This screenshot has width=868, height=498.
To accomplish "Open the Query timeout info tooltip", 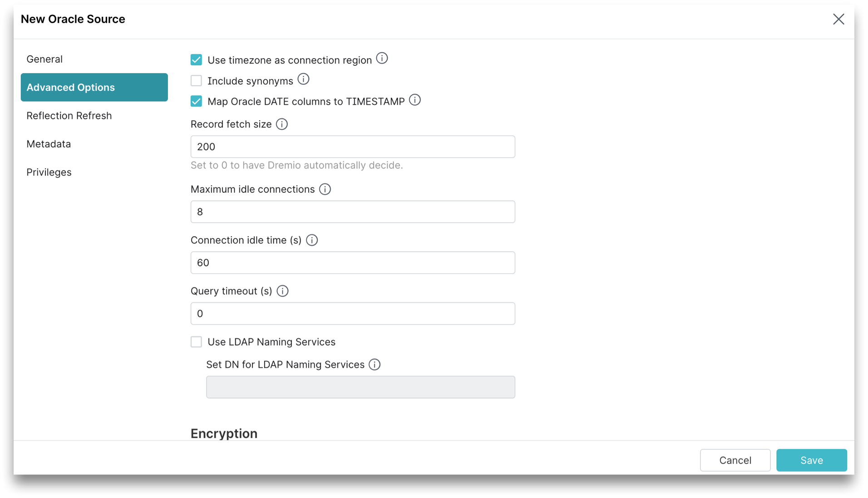I will 282,291.
